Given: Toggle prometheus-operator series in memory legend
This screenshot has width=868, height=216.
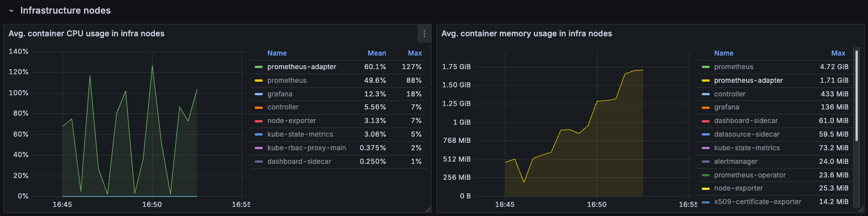Looking at the screenshot, I should pyautogui.click(x=749, y=175).
